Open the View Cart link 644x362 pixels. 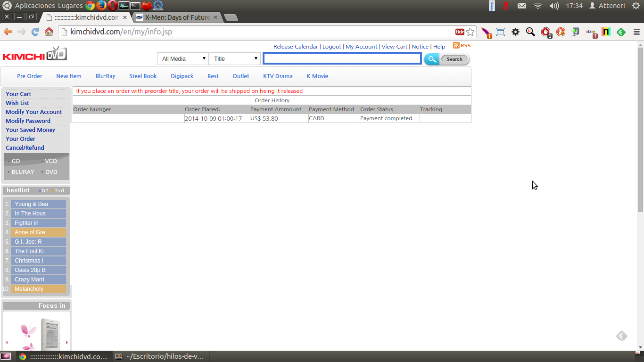[395, 47]
